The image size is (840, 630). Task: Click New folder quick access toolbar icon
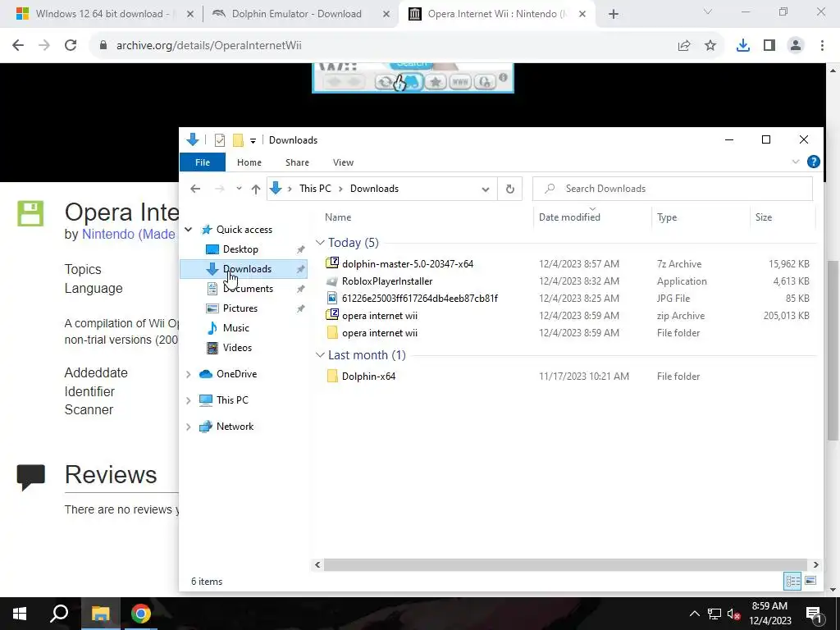[x=238, y=140]
